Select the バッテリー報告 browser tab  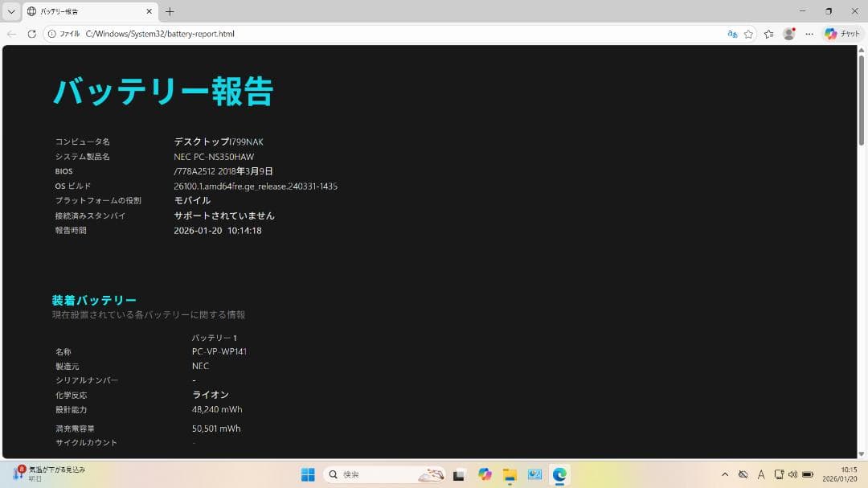pyautogui.click(x=80, y=11)
